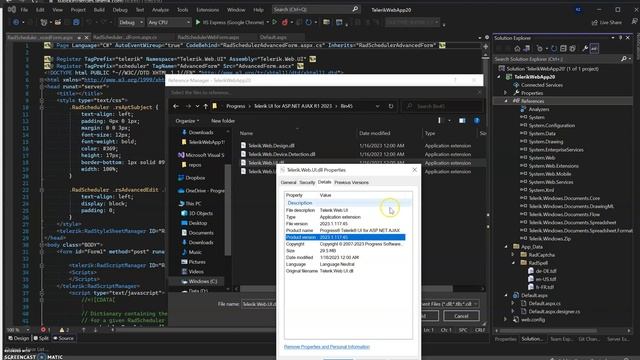Click the Live Share icon in Visual Studio
This screenshot has height=360, width=640.
click(x=595, y=22)
